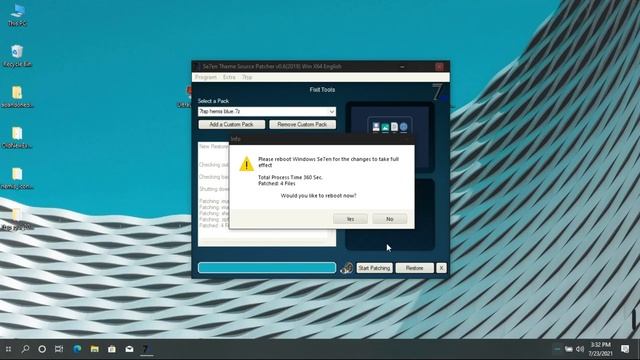Open Mail app from taskbar
This screenshot has height=360, width=640.
(129, 349)
